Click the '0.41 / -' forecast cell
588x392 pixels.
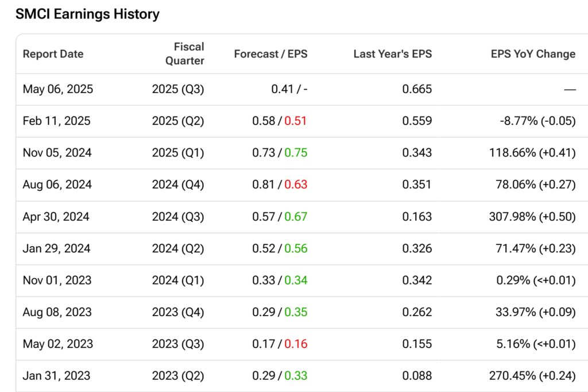[289, 89]
